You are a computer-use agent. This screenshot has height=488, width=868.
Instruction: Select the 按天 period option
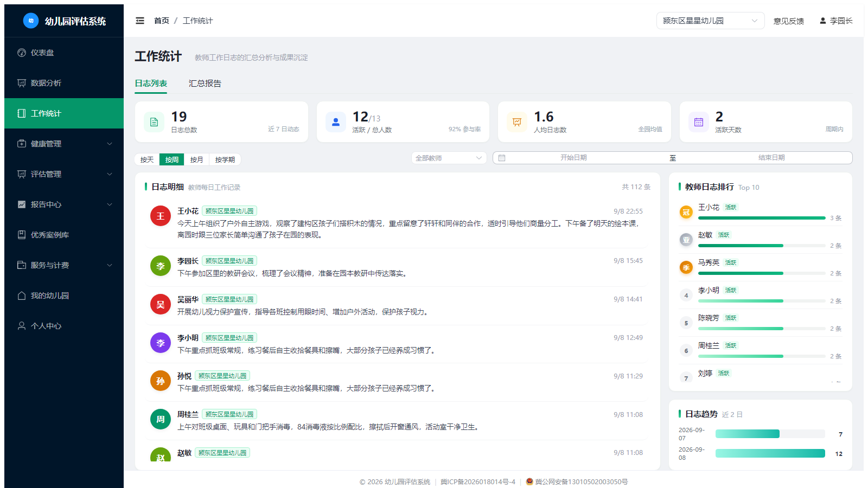pos(147,159)
